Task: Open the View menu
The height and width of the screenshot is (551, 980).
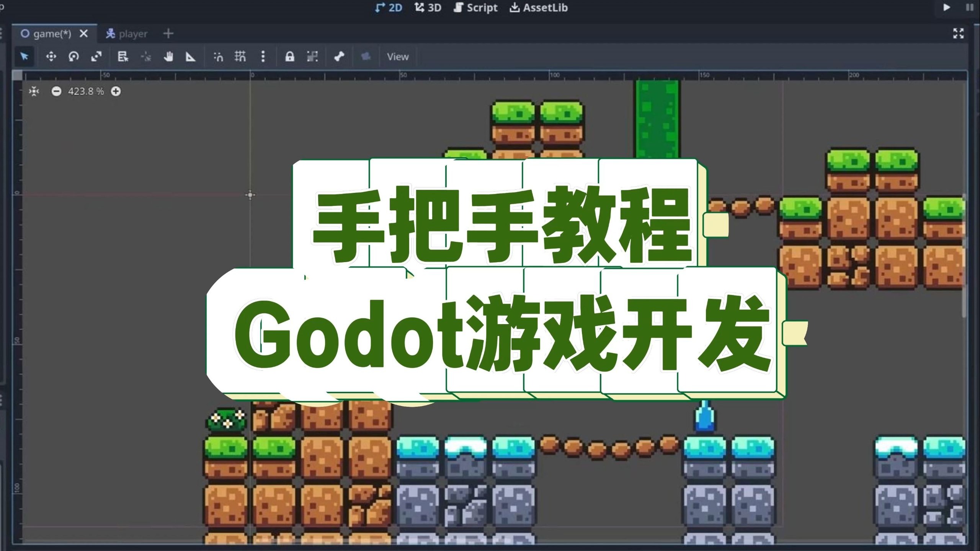Action: pyautogui.click(x=398, y=57)
